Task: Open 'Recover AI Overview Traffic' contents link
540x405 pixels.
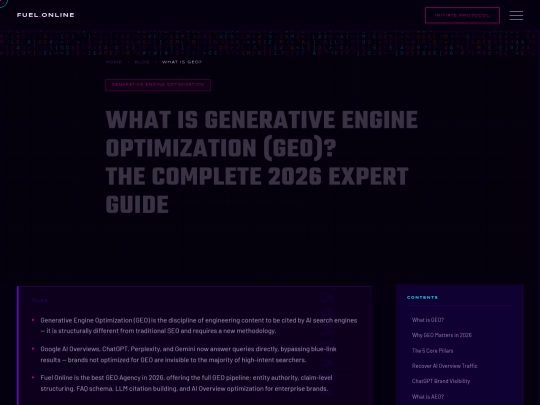Action: pyautogui.click(x=444, y=366)
